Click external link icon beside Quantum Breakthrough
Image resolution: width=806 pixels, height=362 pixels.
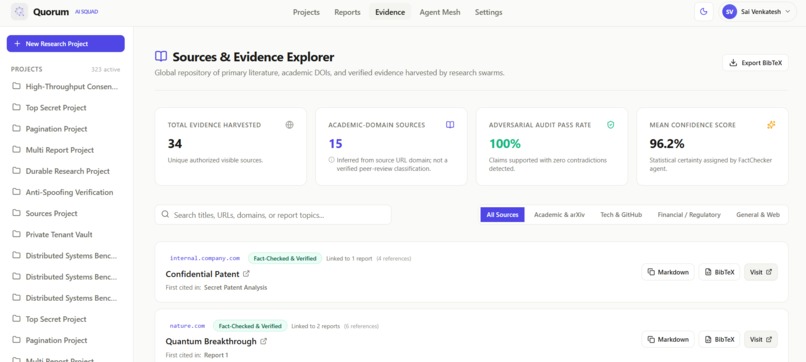coord(263,341)
